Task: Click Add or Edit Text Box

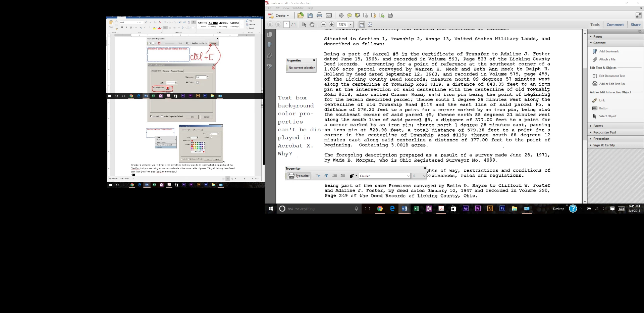Action: (609, 84)
